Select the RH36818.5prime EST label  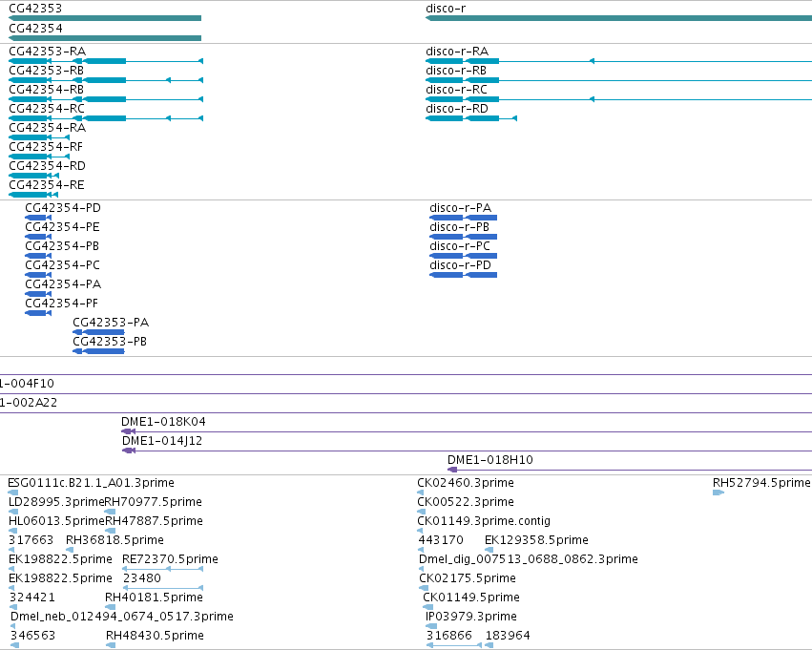pos(115,541)
